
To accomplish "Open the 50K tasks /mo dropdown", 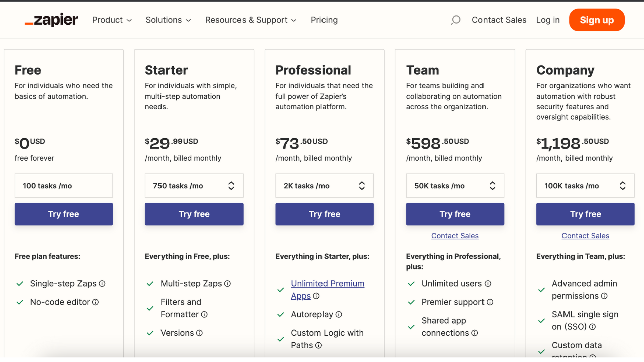I will pos(455,186).
